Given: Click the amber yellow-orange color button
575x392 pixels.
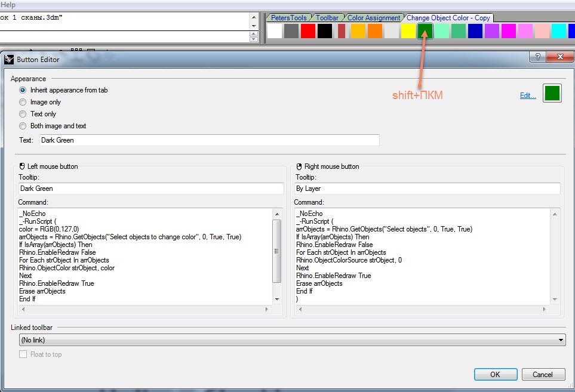Looking at the screenshot, I should (x=358, y=31).
